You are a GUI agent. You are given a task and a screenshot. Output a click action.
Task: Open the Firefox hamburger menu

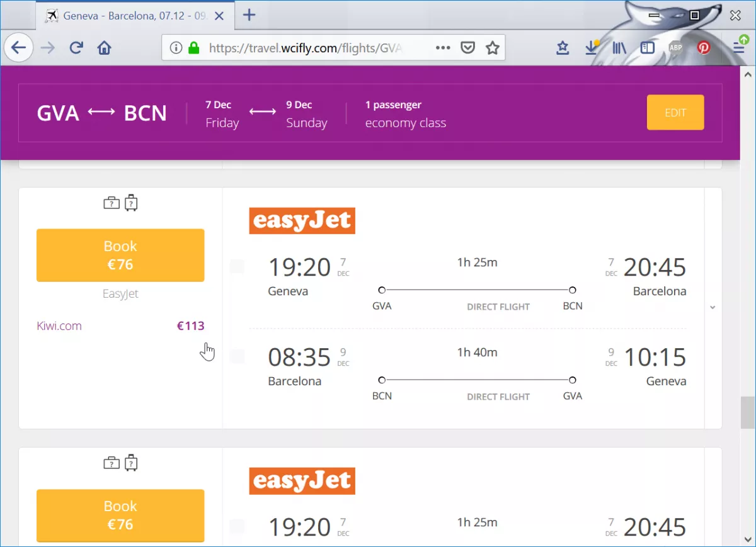tap(740, 47)
